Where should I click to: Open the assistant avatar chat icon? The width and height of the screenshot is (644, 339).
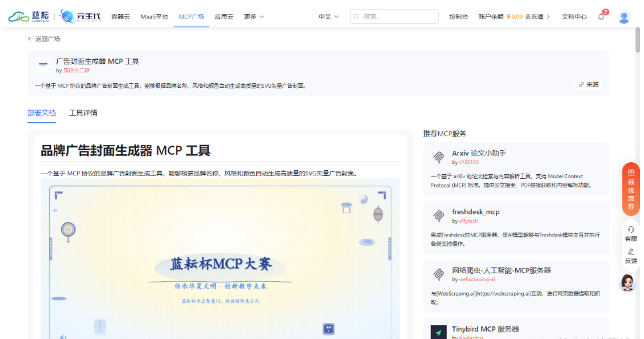(x=627, y=283)
